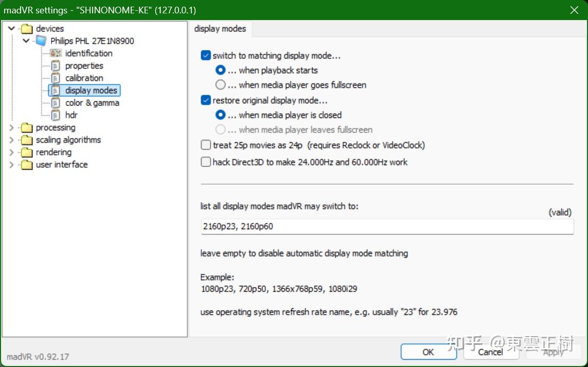The width and height of the screenshot is (588, 367).
Task: Click the display modes list field
Action: click(x=387, y=226)
